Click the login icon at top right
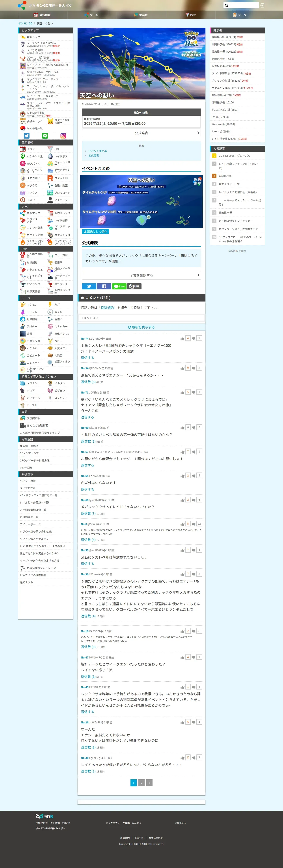283x868 pixels. (x=262, y=5)
